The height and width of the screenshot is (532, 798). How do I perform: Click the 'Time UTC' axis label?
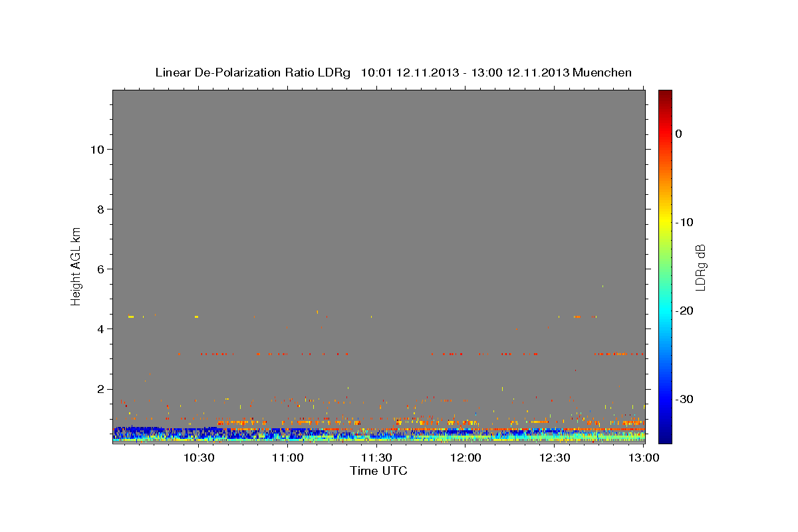tap(378, 471)
